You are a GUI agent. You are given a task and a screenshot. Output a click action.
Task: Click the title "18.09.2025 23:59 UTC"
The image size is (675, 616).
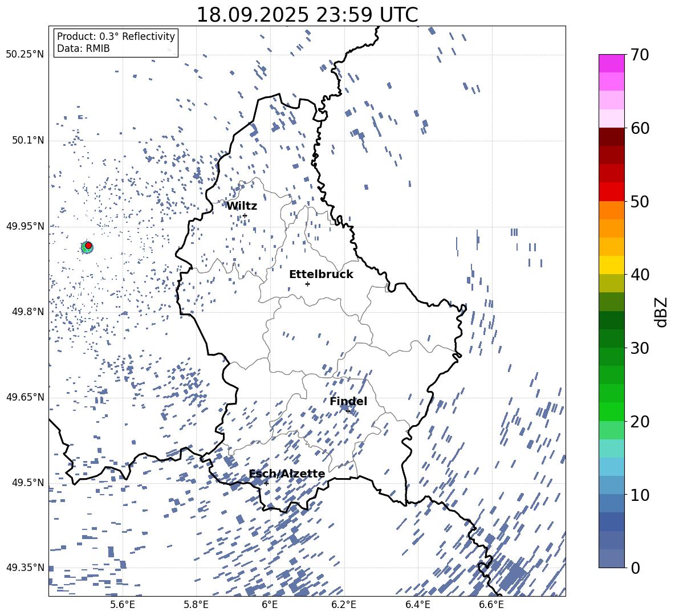(307, 15)
